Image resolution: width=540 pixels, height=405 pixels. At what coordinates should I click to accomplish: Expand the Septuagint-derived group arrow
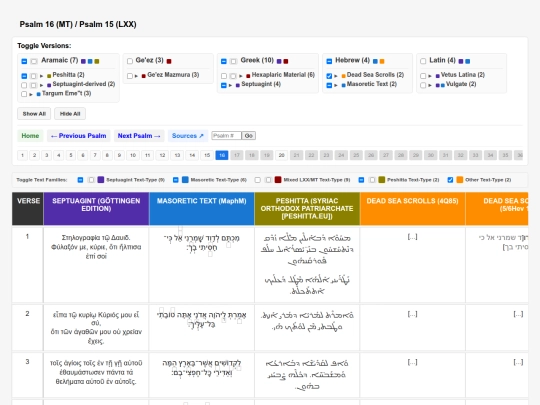(x=41, y=85)
